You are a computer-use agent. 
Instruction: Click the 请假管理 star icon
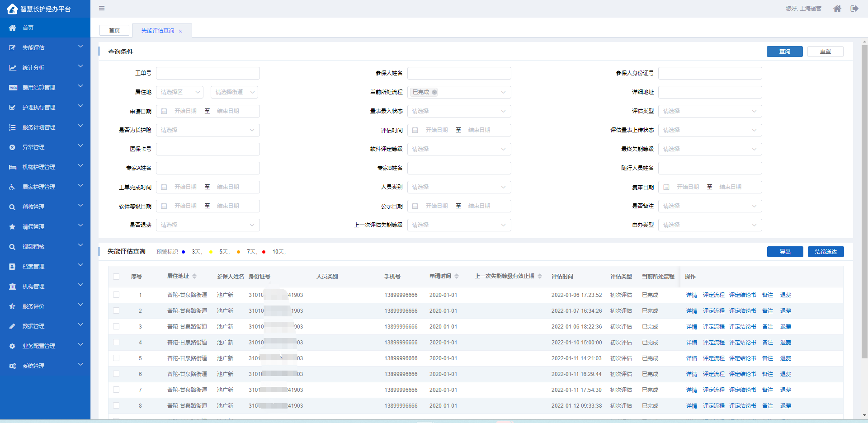12,226
